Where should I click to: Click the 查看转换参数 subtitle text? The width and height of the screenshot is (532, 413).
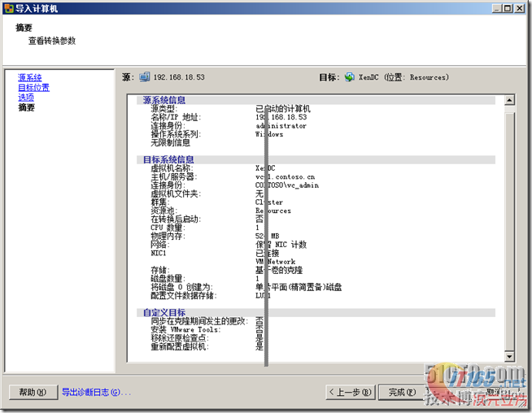pos(52,41)
